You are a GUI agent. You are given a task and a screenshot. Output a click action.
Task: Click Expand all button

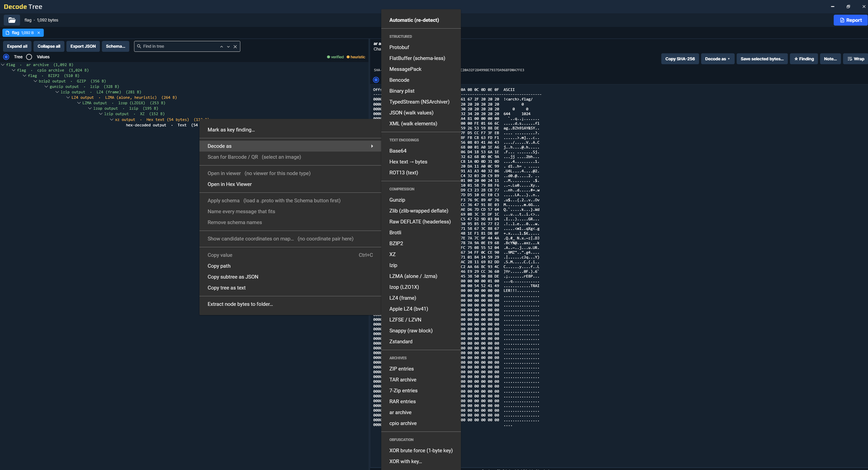coord(17,46)
